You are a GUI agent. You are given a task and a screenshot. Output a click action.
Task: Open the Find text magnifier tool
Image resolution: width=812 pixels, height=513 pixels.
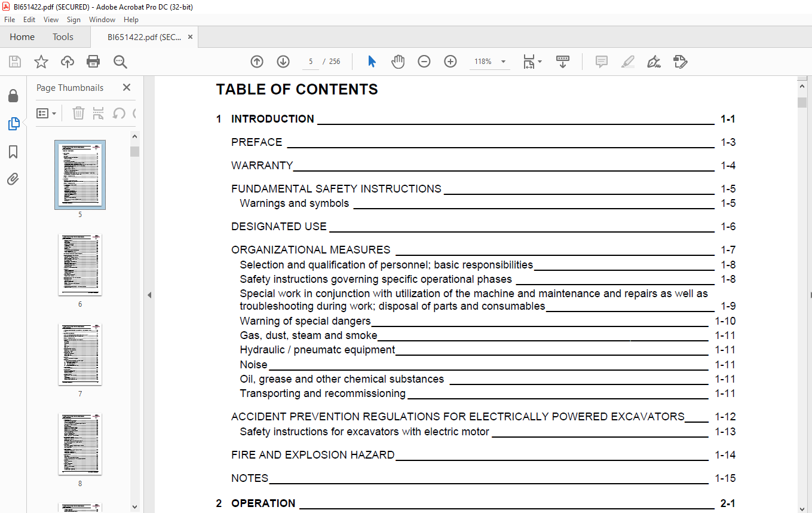click(120, 62)
